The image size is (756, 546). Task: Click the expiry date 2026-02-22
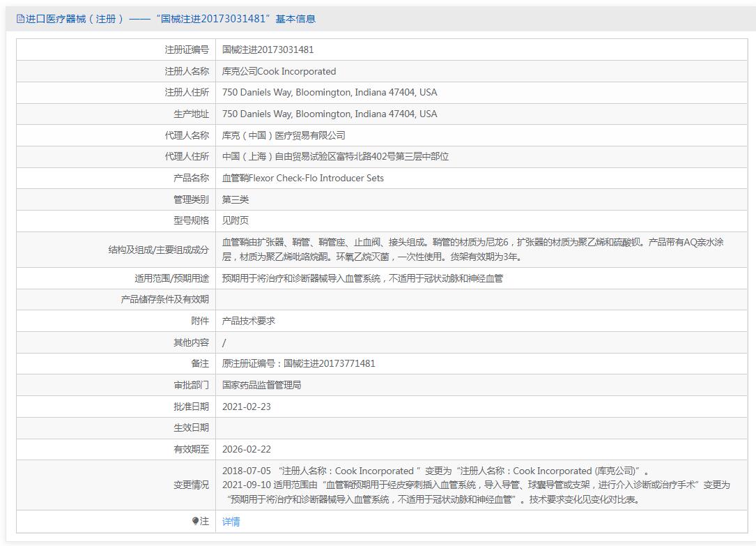247,449
